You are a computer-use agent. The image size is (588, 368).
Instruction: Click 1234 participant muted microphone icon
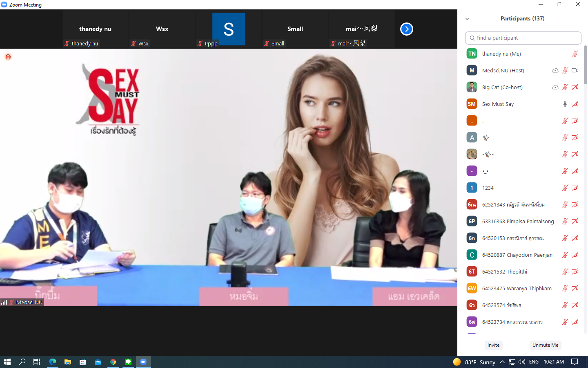[565, 188]
